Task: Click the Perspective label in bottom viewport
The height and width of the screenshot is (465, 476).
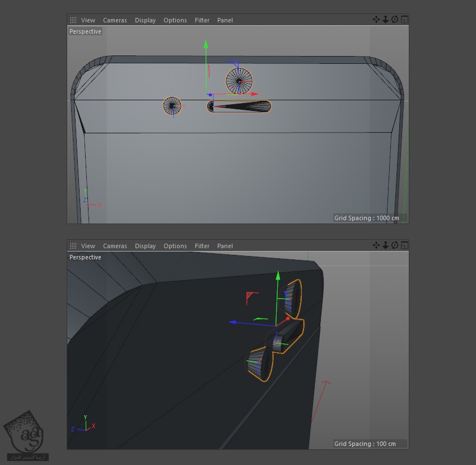Action: pyautogui.click(x=85, y=257)
